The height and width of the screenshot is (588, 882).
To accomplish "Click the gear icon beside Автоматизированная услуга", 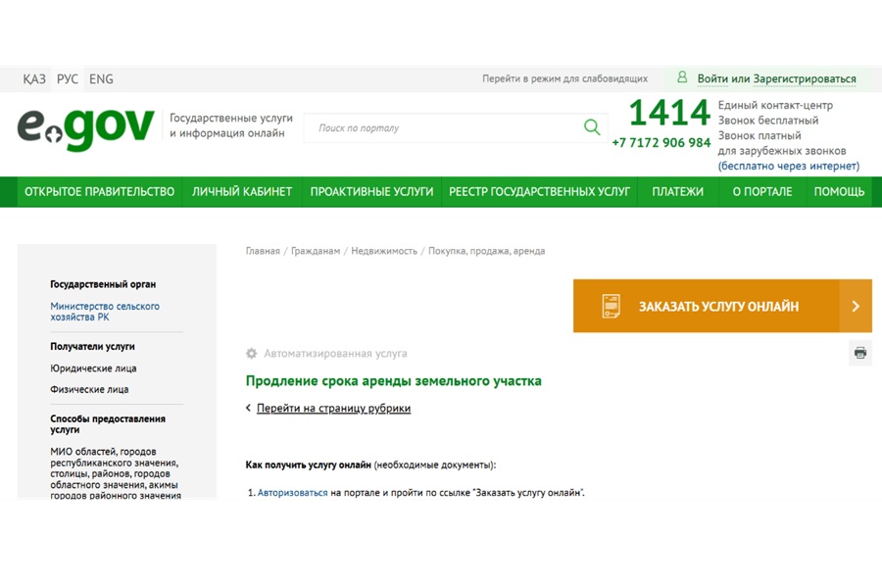I will 252,353.
